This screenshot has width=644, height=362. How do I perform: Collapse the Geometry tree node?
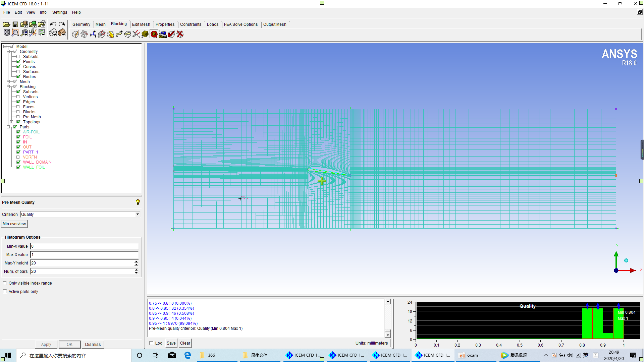click(x=8, y=52)
